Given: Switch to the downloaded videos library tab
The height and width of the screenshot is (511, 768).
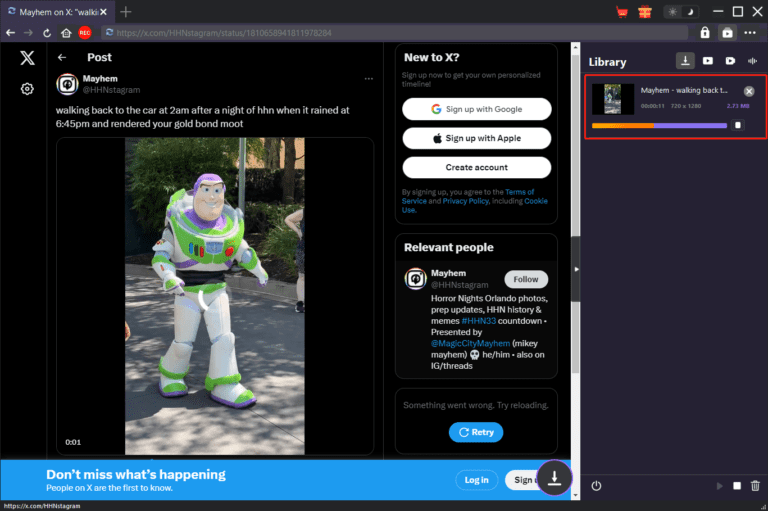Looking at the screenshot, I should (708, 61).
